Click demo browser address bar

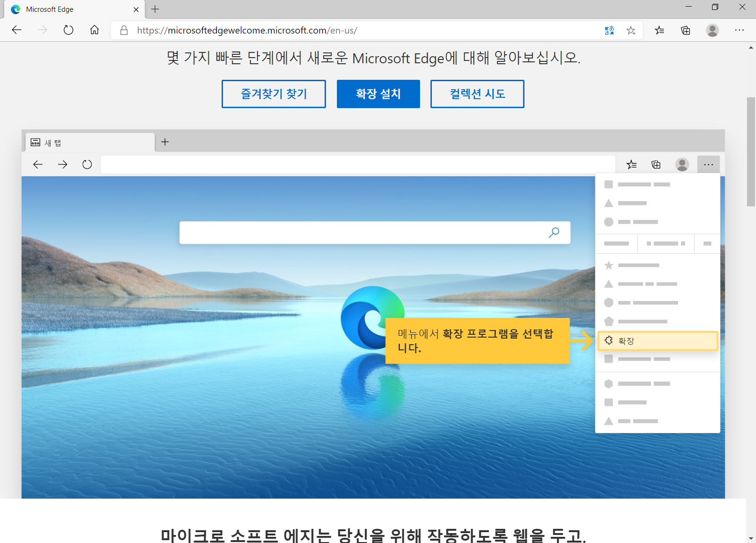[358, 164]
